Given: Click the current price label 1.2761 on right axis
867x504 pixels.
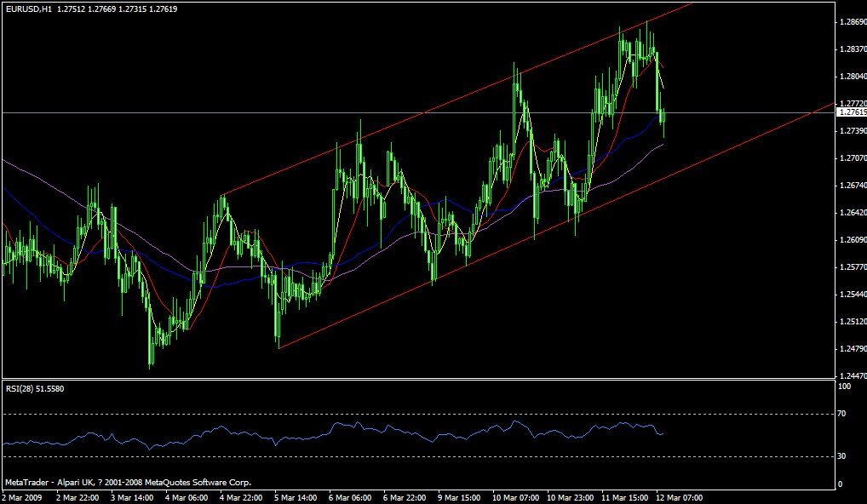Looking at the screenshot, I should (x=849, y=111).
